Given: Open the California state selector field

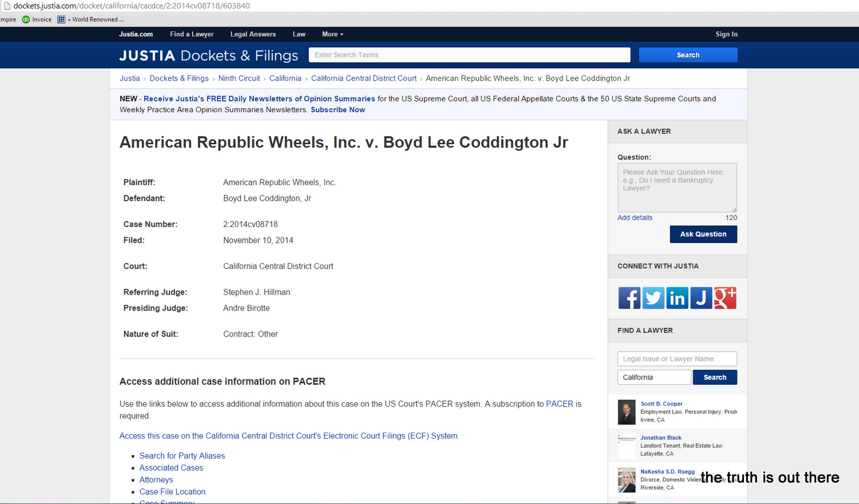Looking at the screenshot, I should point(654,377).
